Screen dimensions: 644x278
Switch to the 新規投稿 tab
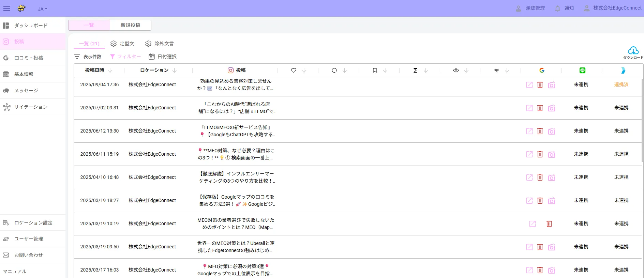pyautogui.click(x=130, y=25)
